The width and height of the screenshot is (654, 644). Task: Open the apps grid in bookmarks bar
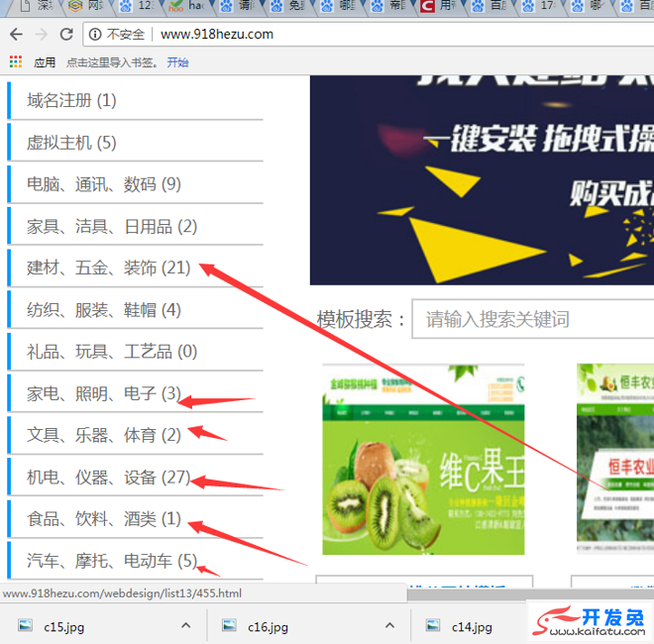(x=15, y=62)
